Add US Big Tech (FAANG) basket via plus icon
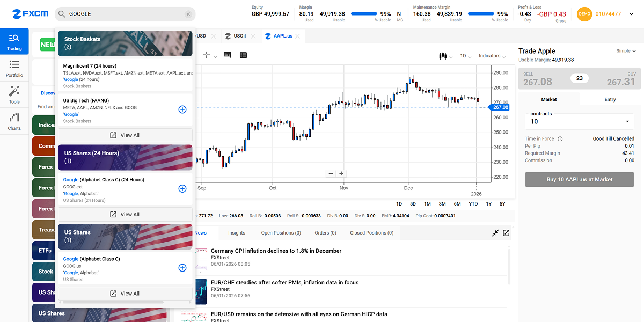This screenshot has height=322, width=644. point(182,109)
